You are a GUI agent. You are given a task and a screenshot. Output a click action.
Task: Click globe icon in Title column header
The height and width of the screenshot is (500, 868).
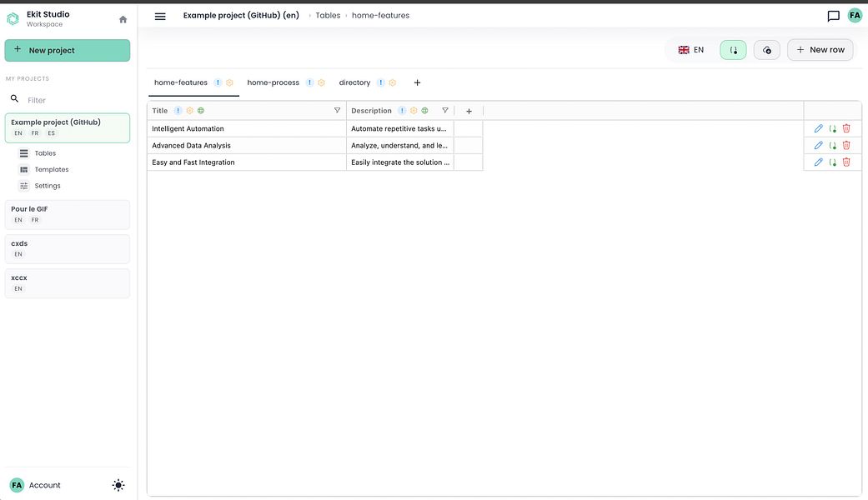pos(201,111)
